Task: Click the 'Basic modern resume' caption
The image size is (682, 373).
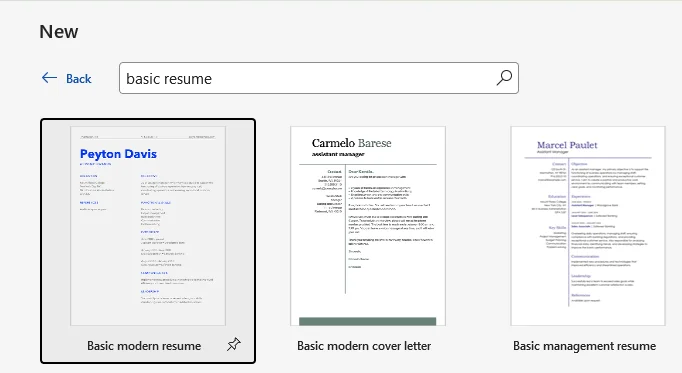Action: pos(144,346)
